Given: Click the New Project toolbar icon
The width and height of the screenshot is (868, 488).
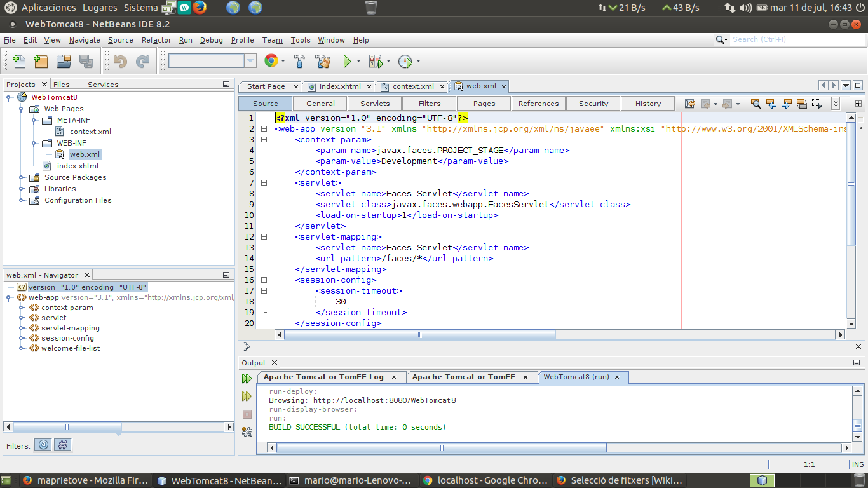Looking at the screenshot, I should [41, 62].
